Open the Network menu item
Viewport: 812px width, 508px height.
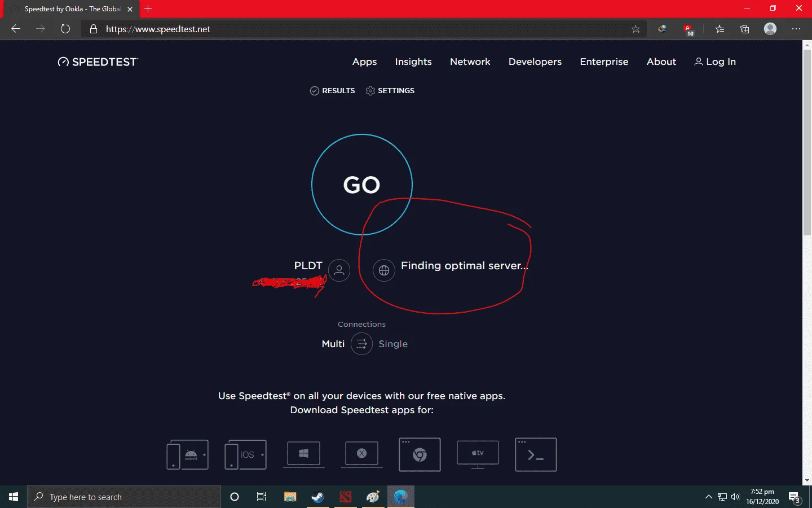point(470,62)
